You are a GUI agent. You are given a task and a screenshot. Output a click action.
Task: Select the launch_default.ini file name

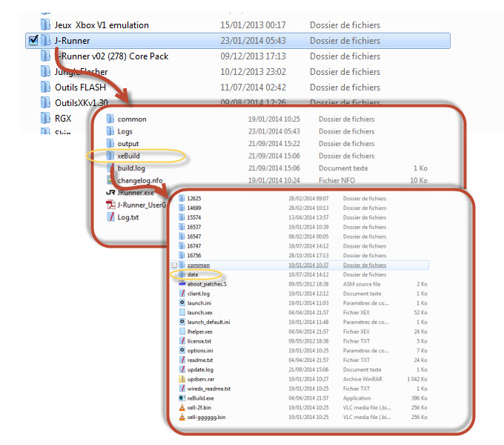(x=208, y=322)
